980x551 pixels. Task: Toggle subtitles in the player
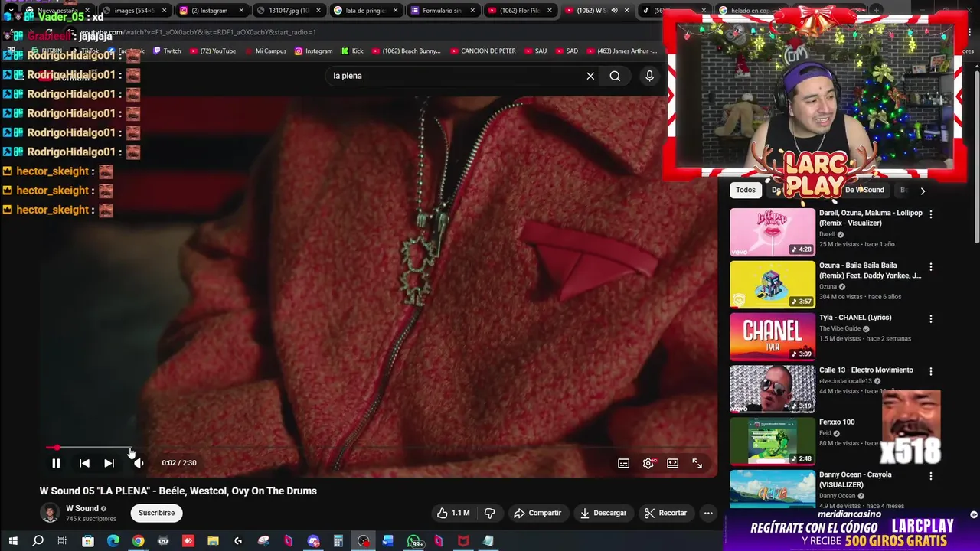624,463
